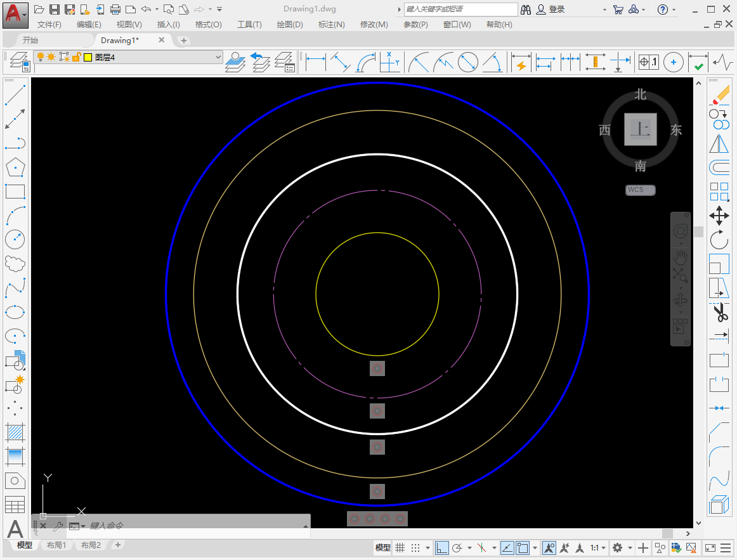Select the Ellipse drawing tool
The image size is (737, 560).
pos(15,312)
